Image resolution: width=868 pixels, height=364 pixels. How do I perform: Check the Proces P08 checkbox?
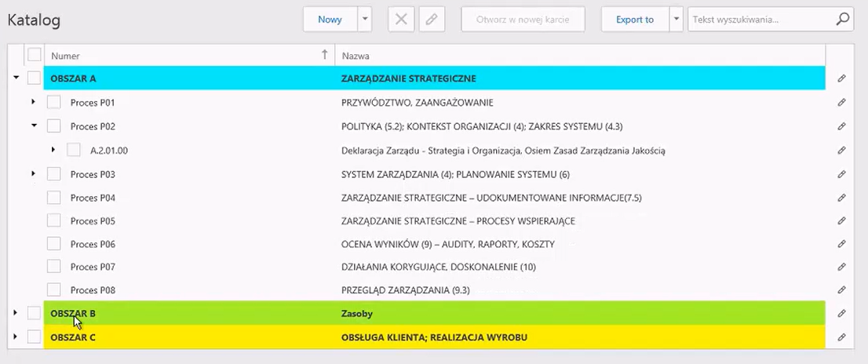click(53, 289)
